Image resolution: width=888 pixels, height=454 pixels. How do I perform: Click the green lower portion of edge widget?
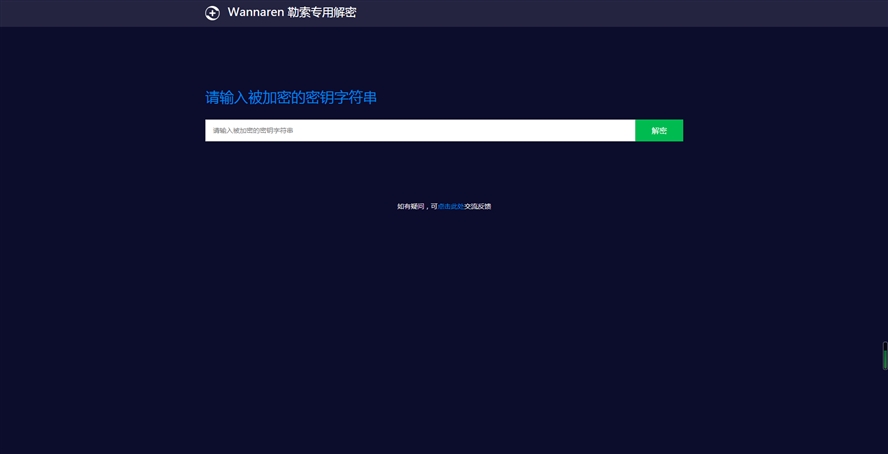(885, 363)
